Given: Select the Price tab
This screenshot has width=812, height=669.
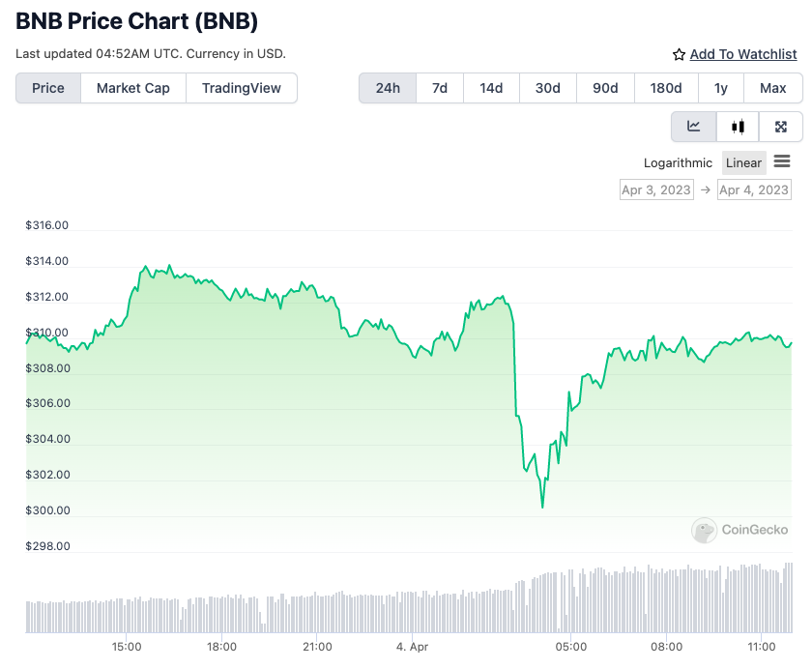Looking at the screenshot, I should (48, 88).
